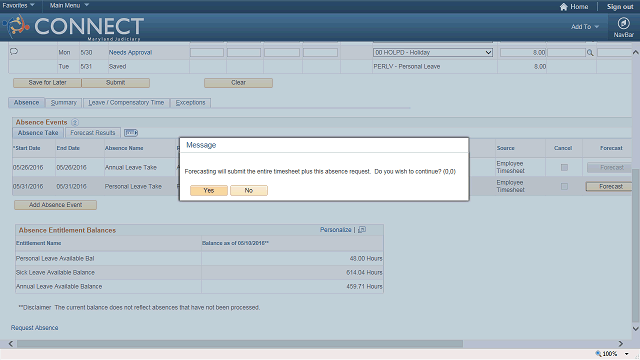640x360 pixels.
Task: Click the lookup magnifier beside 8.00 quantity
Action: click(x=590, y=53)
